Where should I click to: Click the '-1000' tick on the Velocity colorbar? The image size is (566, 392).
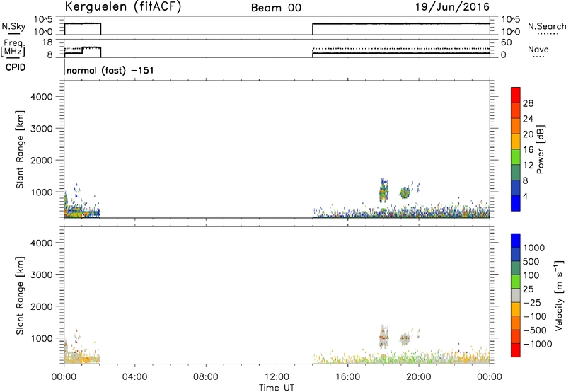[537, 344]
